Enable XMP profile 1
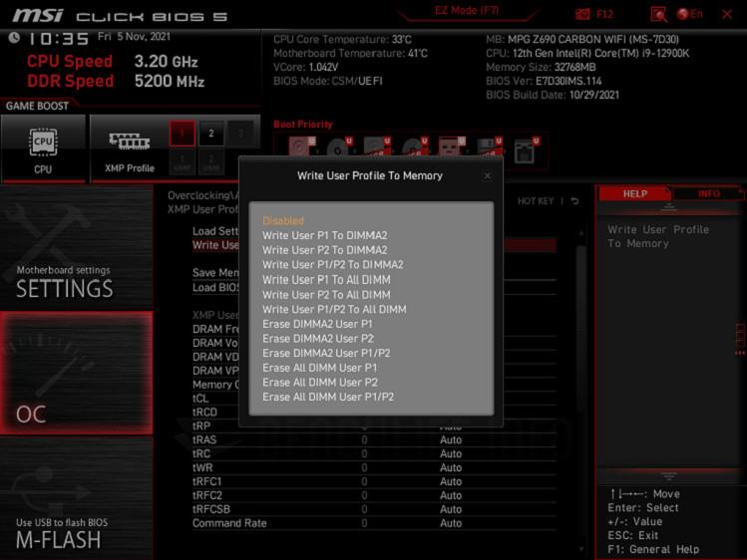Screen dimensions: 747x560 (x=182, y=134)
